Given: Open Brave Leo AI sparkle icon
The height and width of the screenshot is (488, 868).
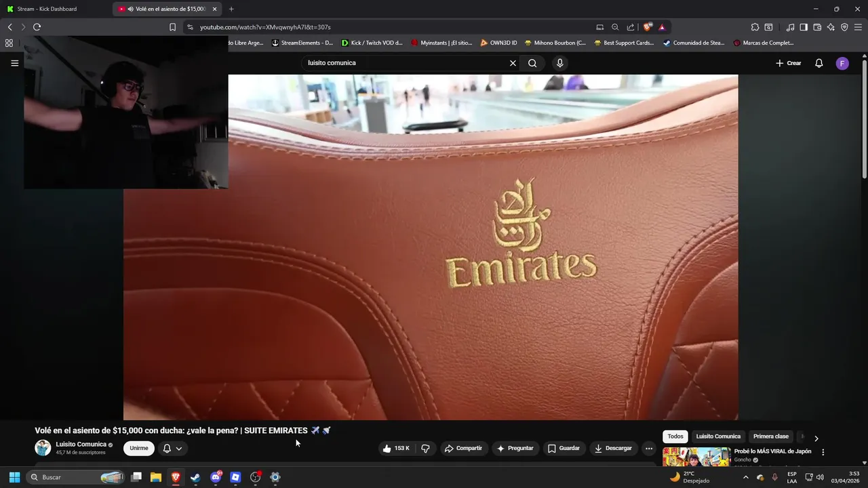Looking at the screenshot, I should [831, 27].
